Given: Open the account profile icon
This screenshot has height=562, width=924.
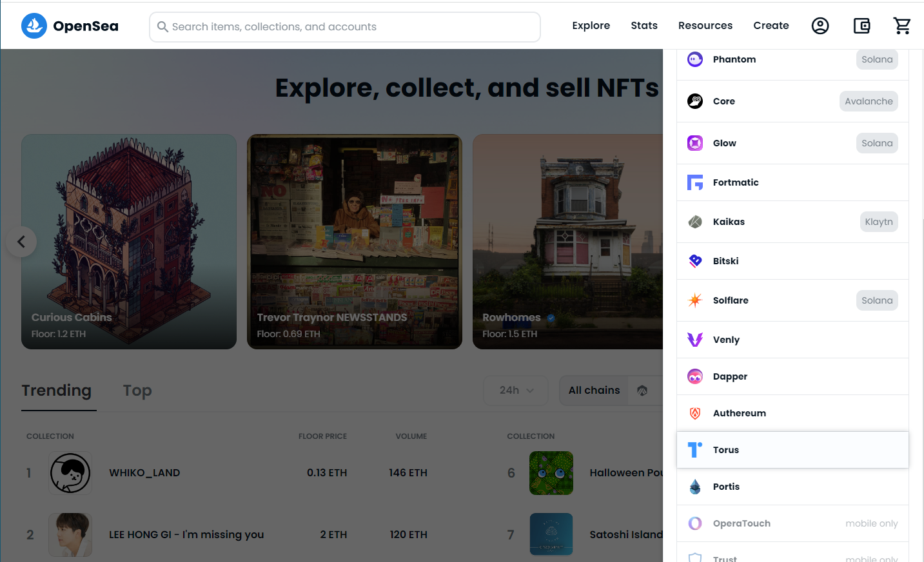Looking at the screenshot, I should point(820,26).
